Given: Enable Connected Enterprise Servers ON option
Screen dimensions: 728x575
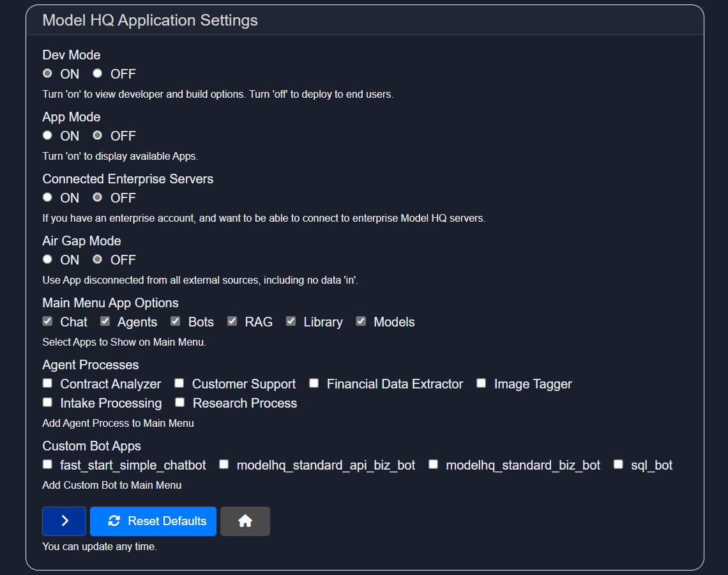Looking at the screenshot, I should click(47, 197).
